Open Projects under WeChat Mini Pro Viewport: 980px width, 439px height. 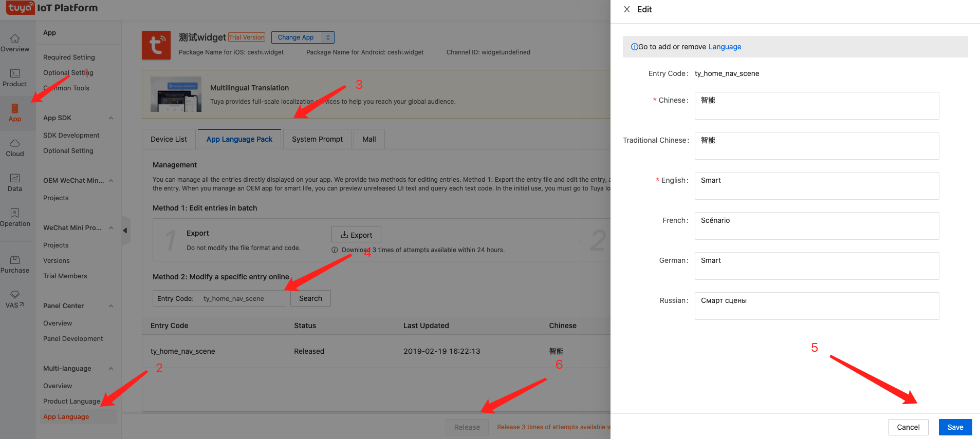pyautogui.click(x=56, y=245)
